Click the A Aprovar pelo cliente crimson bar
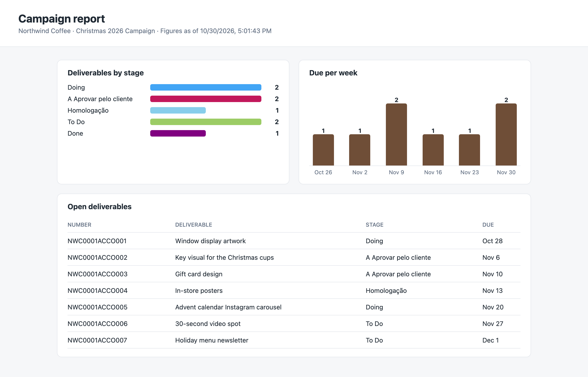Image resolution: width=588 pixels, height=377 pixels. [x=206, y=99]
